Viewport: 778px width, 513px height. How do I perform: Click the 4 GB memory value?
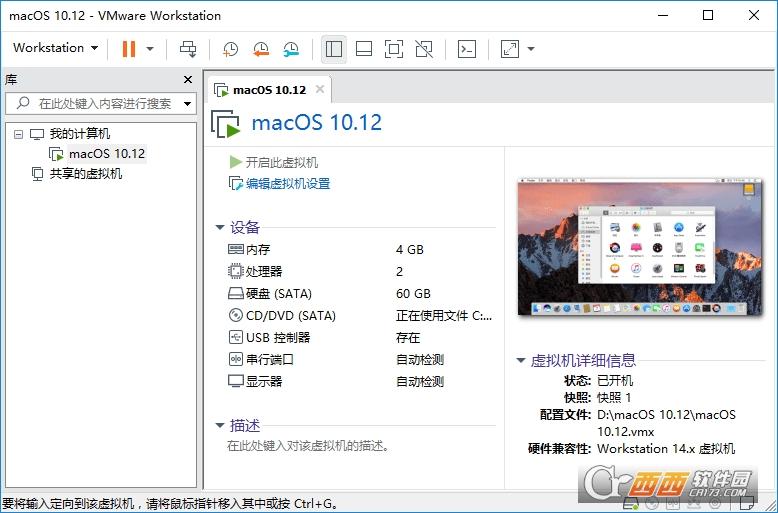(x=410, y=250)
